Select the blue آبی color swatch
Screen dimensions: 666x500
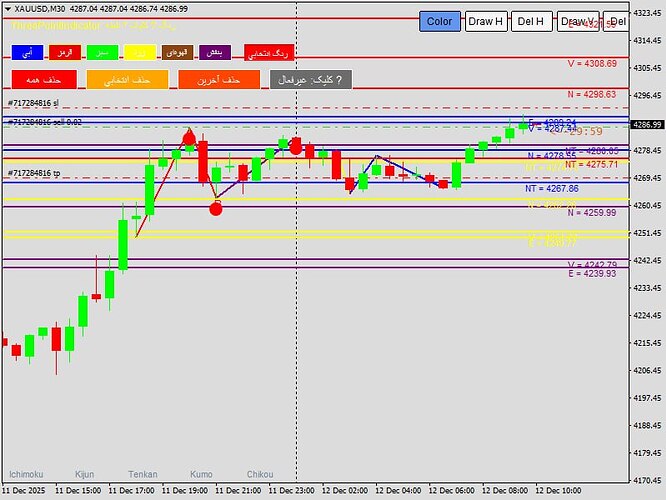click(28, 52)
